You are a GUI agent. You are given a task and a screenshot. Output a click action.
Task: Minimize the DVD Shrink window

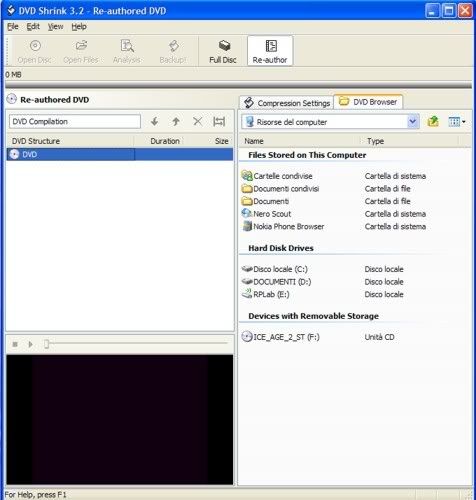pyautogui.click(x=432, y=11)
